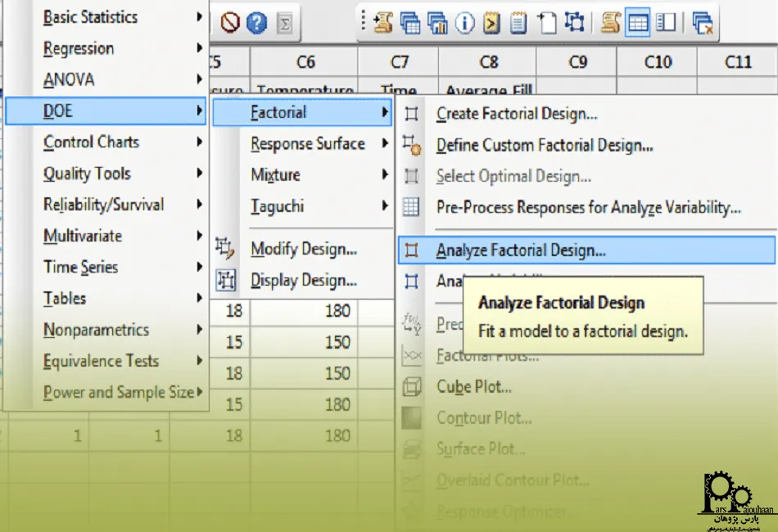
Task: Choose Pre-Process Responses for Analyze Variability
Action: pos(586,207)
